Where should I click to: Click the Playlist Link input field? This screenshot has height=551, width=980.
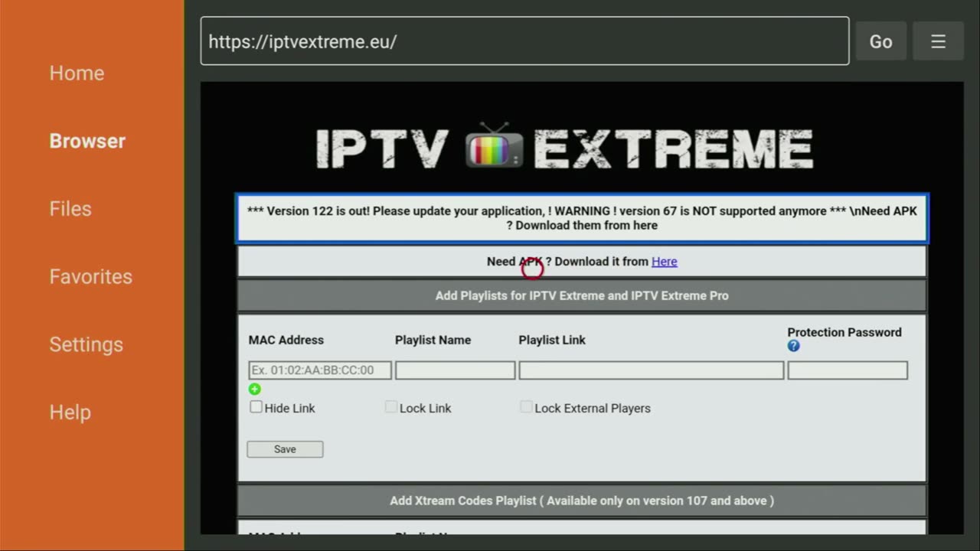(652, 370)
